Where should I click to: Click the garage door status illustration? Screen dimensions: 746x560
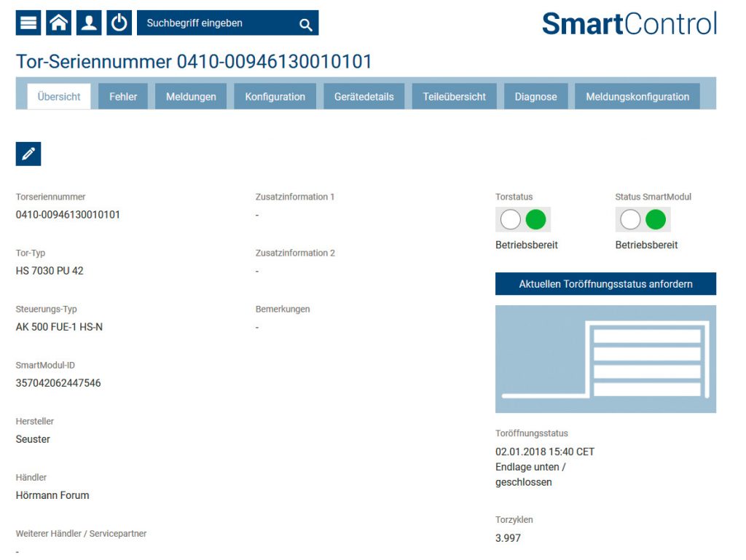[x=605, y=359]
